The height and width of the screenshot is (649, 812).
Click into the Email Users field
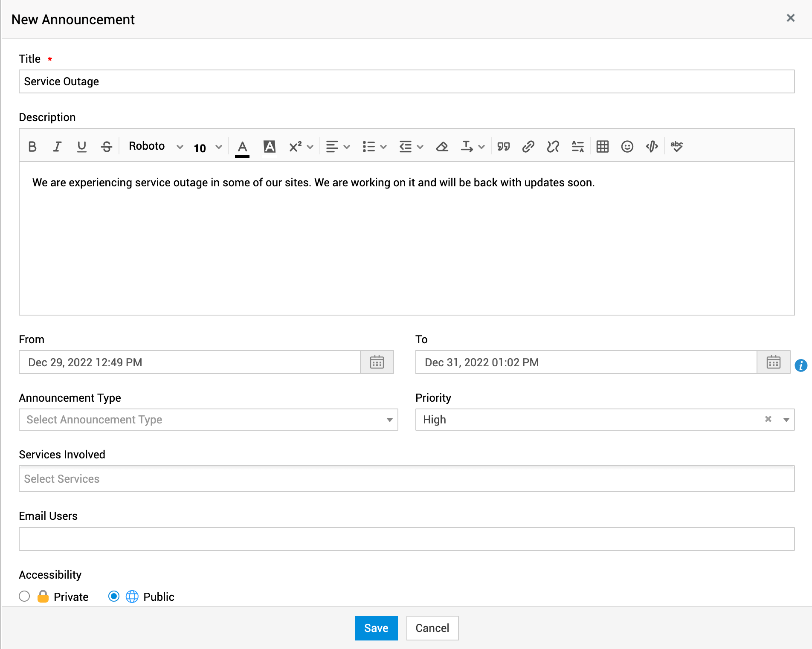(x=406, y=539)
